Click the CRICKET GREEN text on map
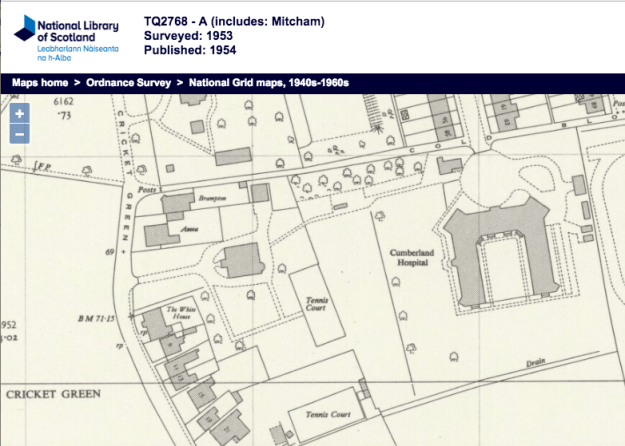Image resolution: width=625 pixels, height=446 pixels. (54, 394)
